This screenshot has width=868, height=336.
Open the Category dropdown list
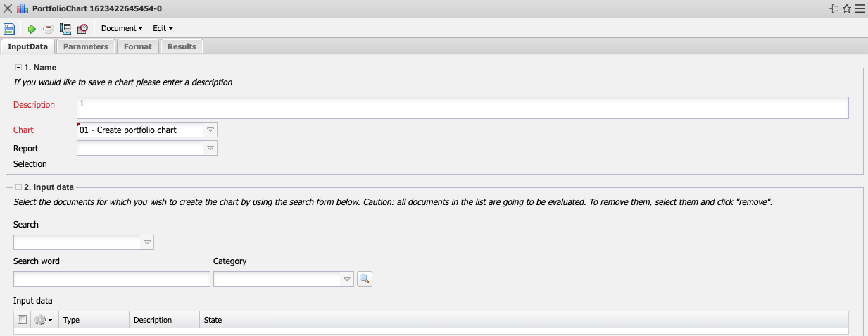347,280
